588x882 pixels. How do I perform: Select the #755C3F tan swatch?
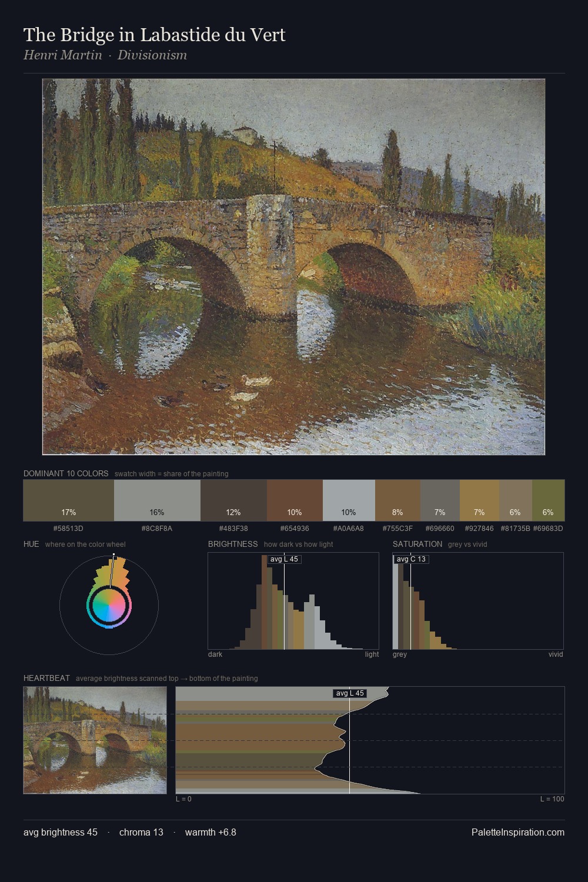point(397,500)
